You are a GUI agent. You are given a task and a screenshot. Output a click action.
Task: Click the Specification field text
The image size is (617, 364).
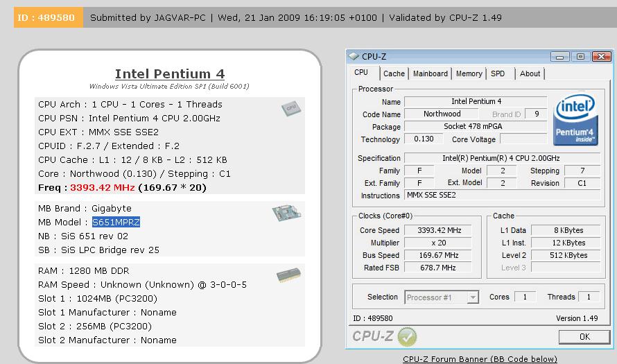click(x=502, y=158)
